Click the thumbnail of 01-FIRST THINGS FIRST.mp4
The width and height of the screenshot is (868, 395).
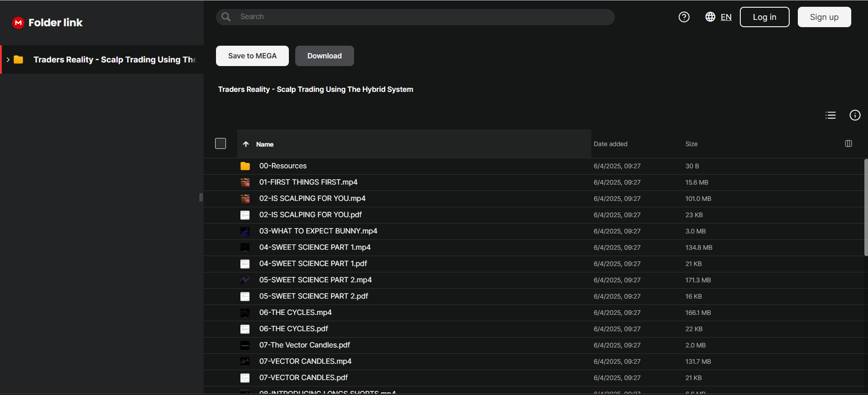[x=245, y=182]
